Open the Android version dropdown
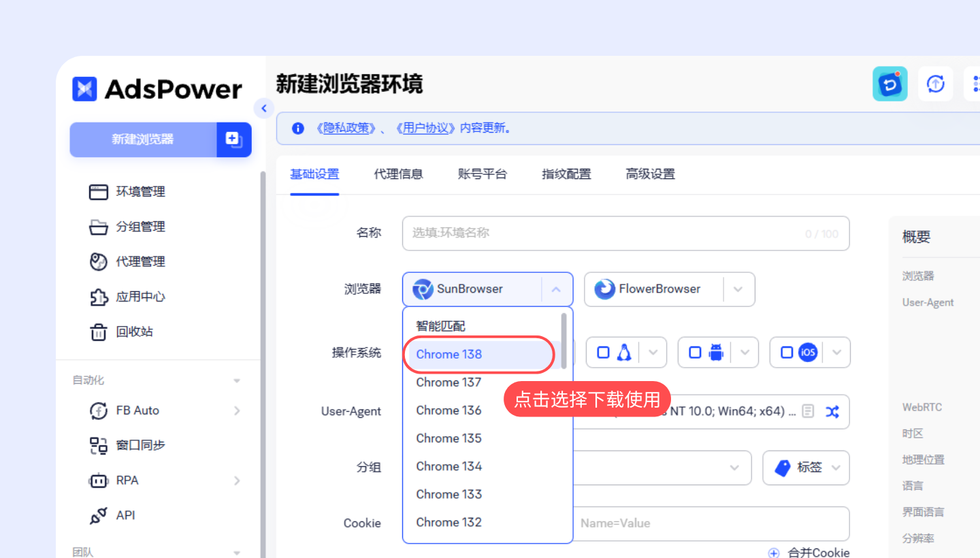The height and width of the screenshot is (558, 980). coord(745,352)
